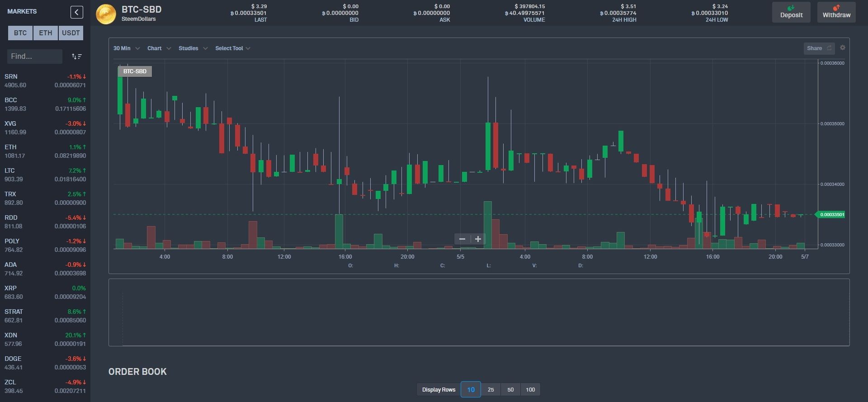Zoom in the chart with the plus icon
Screen dimensions: 868x402
478,239
